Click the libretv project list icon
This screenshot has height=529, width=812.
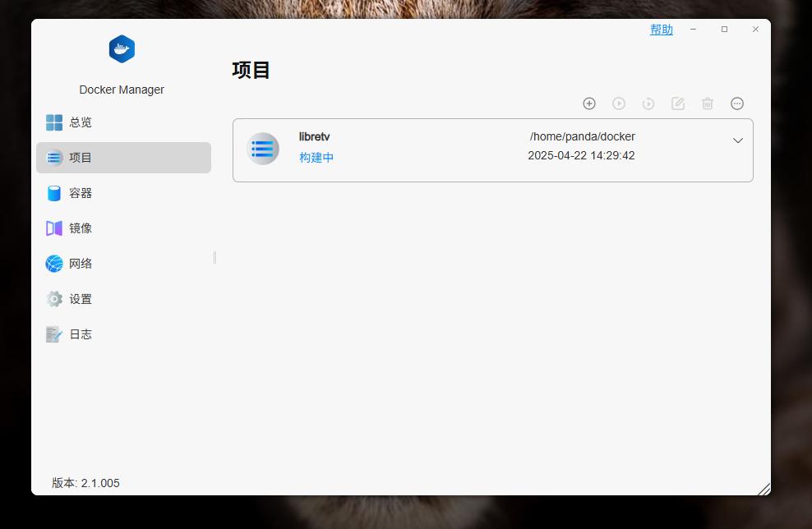[262, 149]
